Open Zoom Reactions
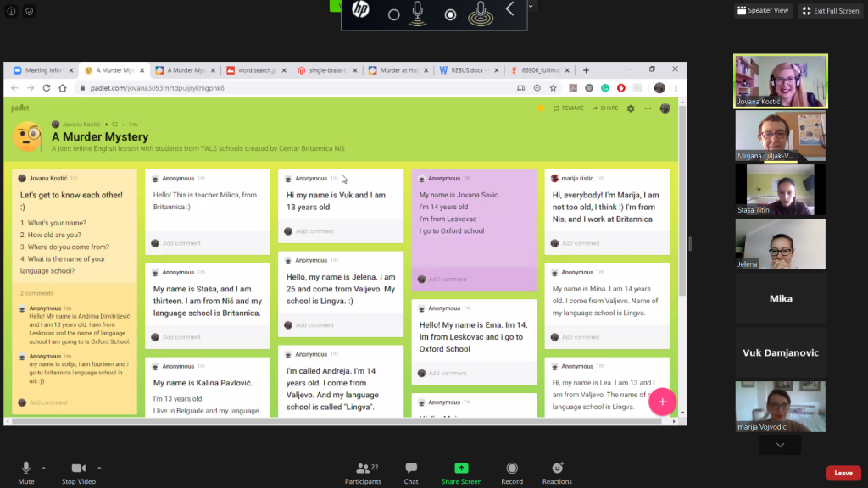The height and width of the screenshot is (488, 868). coord(557,473)
